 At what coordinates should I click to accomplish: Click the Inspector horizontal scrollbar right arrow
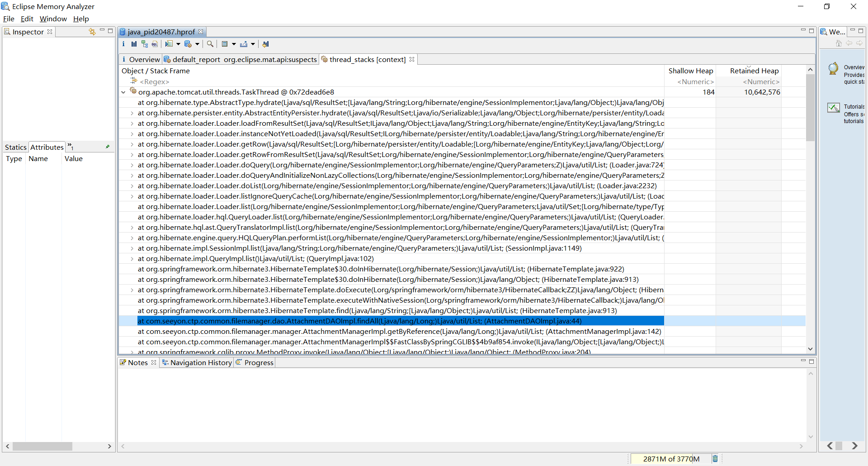click(x=109, y=446)
